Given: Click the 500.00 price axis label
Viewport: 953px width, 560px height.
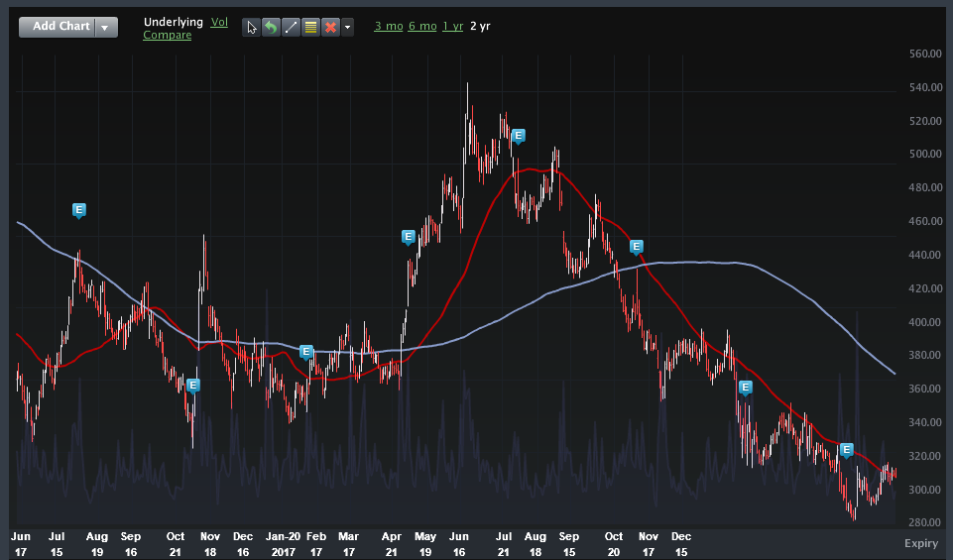Looking at the screenshot, I should 925,155.
